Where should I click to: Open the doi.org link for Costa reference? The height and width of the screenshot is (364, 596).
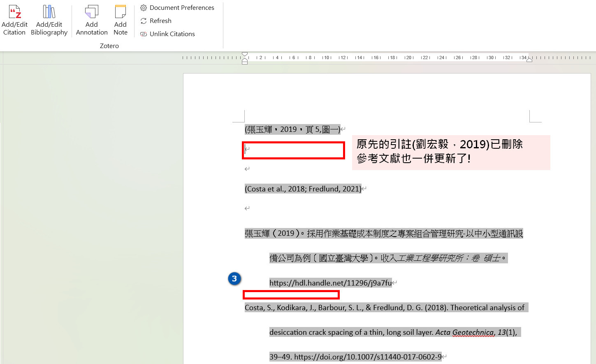[368, 357]
